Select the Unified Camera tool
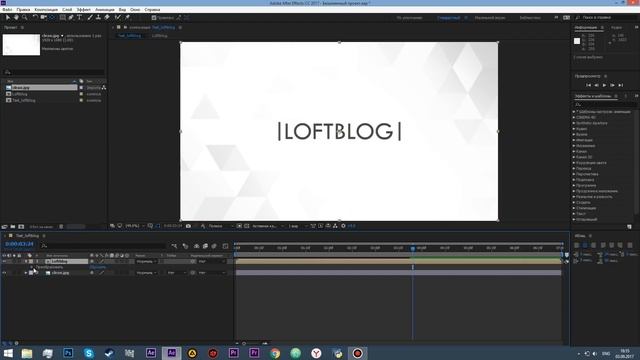Image resolution: width=640 pixels, height=360 pixels. (x=43, y=18)
